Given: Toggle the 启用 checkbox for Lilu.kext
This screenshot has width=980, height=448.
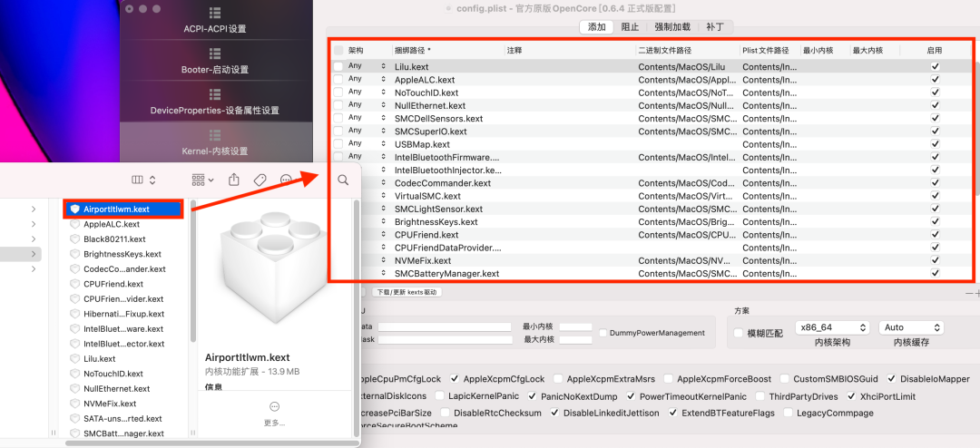Looking at the screenshot, I should pyautogui.click(x=935, y=66).
